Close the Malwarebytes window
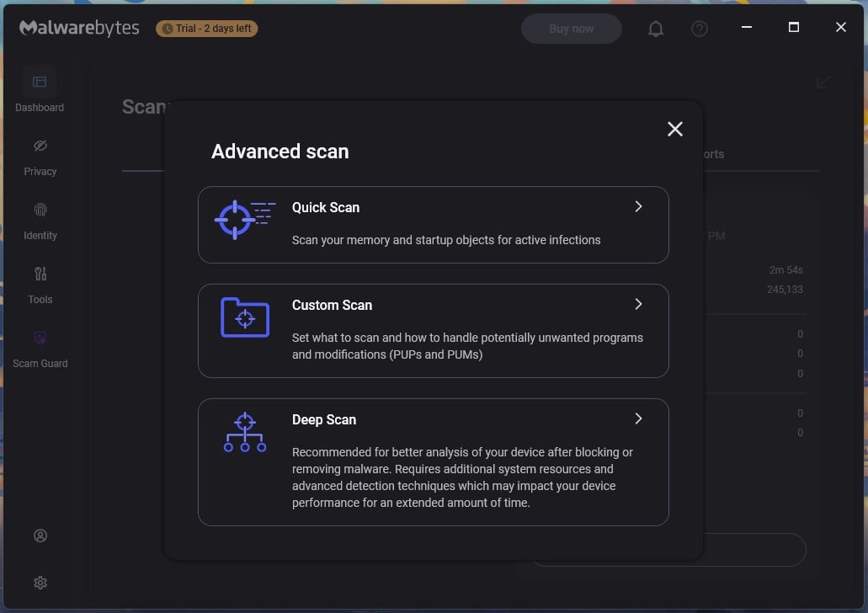 (x=840, y=27)
